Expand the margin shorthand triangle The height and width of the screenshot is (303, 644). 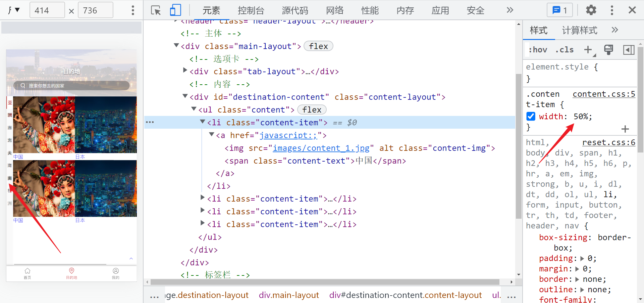click(577, 269)
